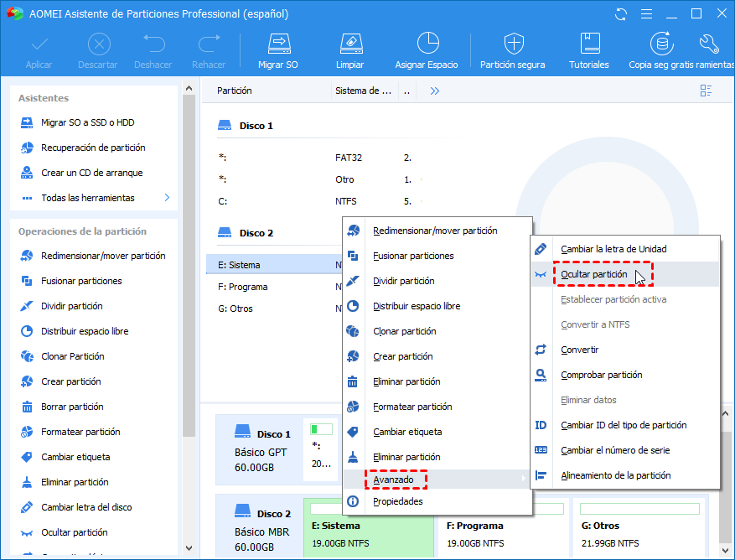Viewport: 735px width, 560px height.
Task: Click the Descartar toolbar icon
Action: [x=99, y=45]
